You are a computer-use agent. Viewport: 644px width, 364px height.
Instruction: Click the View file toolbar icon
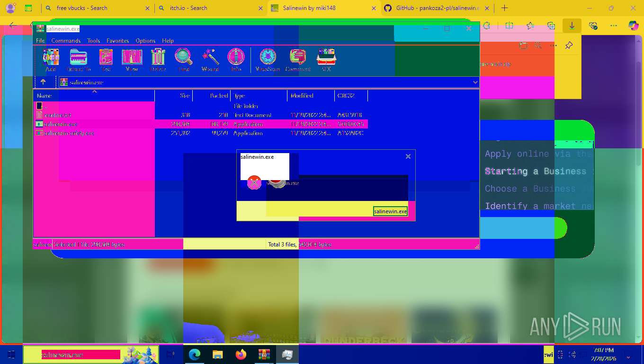(132, 60)
